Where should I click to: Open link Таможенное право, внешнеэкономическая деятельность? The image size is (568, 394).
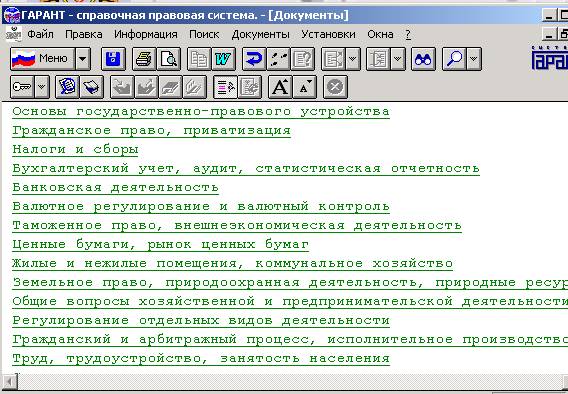tap(237, 225)
